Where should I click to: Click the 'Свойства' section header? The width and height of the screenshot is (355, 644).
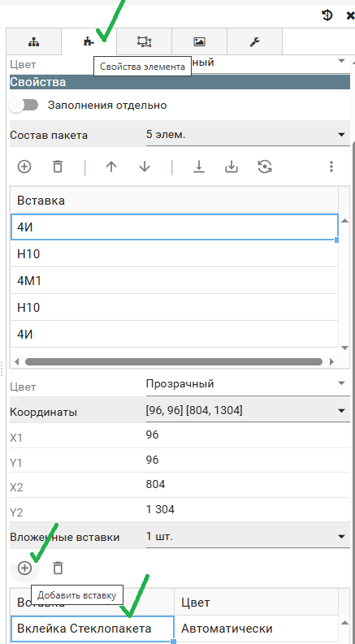pyautogui.click(x=180, y=82)
